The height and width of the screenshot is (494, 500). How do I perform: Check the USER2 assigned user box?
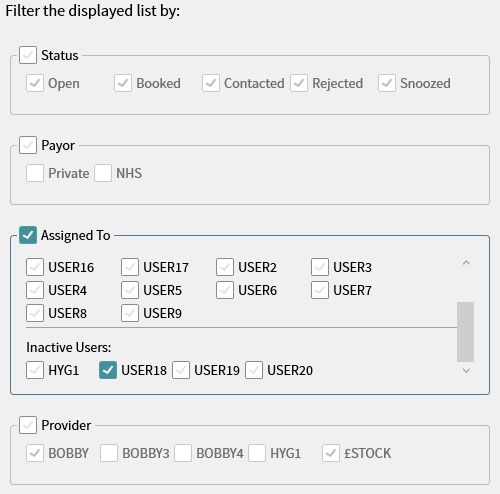pos(225,267)
